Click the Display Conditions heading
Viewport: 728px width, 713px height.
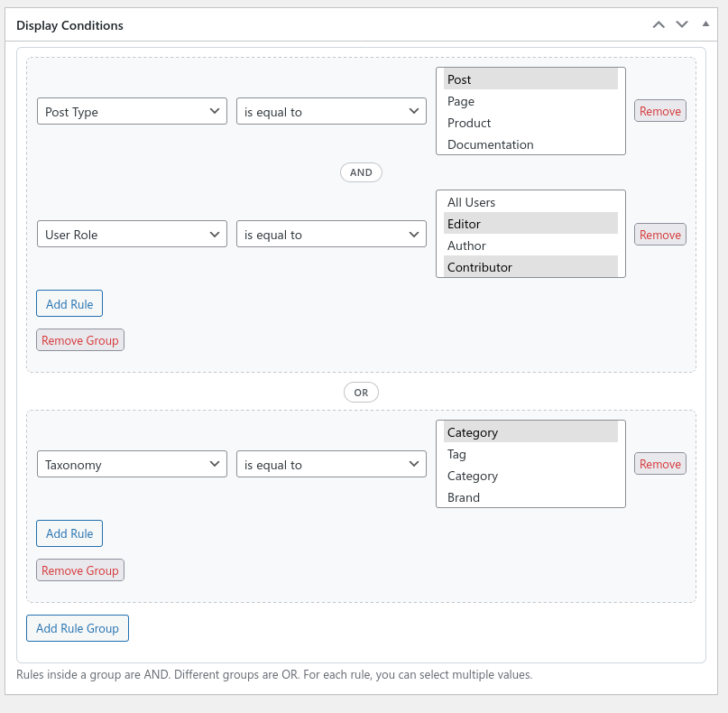pyautogui.click(x=69, y=25)
